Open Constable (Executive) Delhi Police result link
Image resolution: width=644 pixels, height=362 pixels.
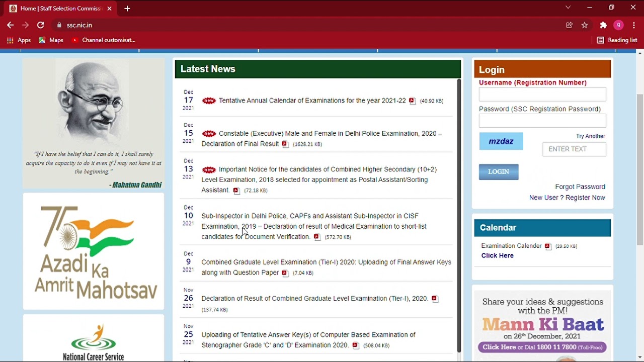tap(321, 139)
